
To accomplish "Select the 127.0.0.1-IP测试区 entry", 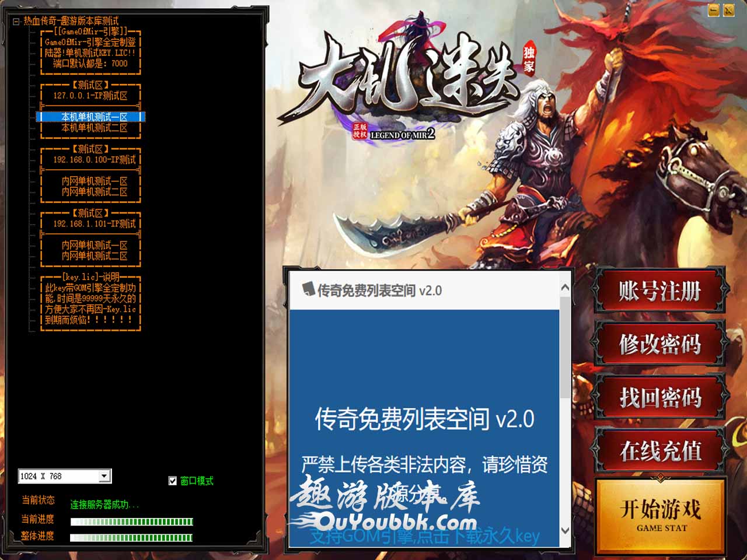I will (x=90, y=96).
